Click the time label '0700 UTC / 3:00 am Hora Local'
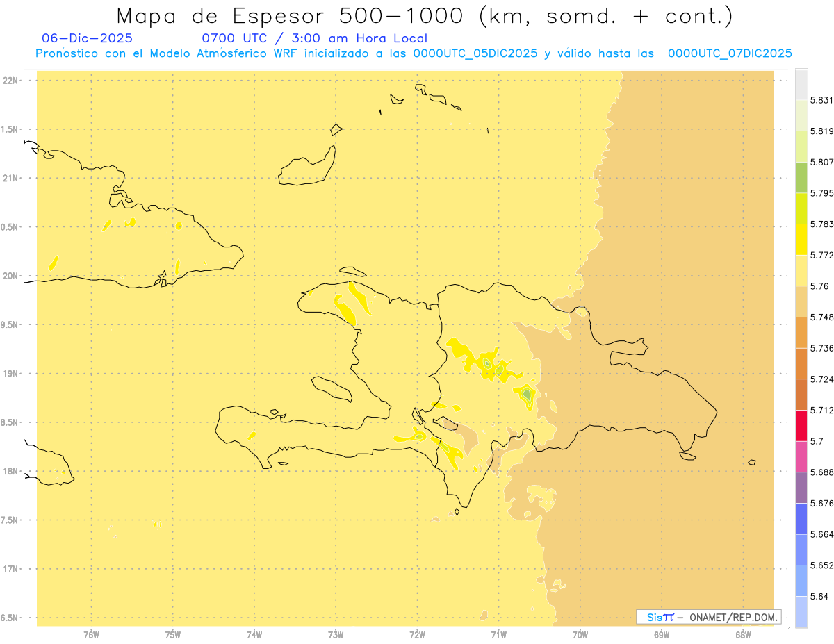This screenshot has height=644, width=834. click(x=315, y=39)
